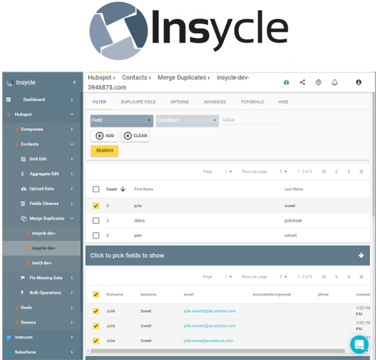Open Dashboard via its grid icon

(x=9, y=100)
